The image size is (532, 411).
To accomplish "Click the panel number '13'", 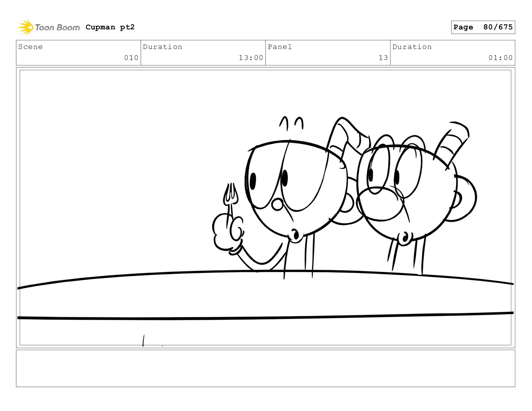I will tap(383, 58).
